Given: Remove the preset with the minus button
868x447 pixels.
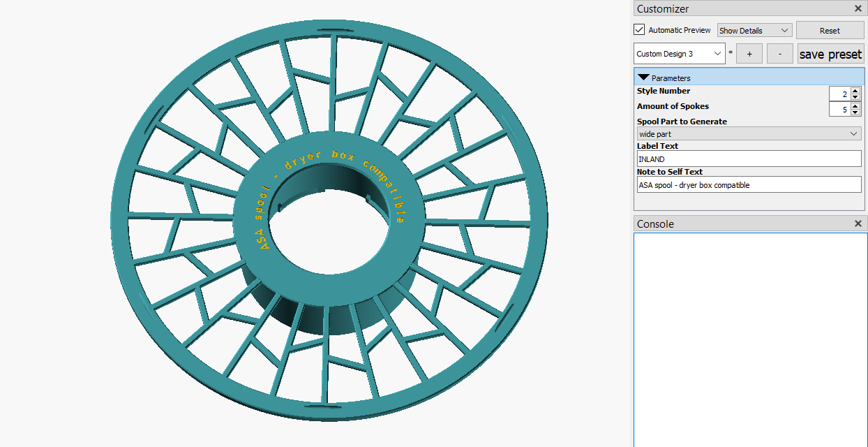Looking at the screenshot, I should point(780,54).
